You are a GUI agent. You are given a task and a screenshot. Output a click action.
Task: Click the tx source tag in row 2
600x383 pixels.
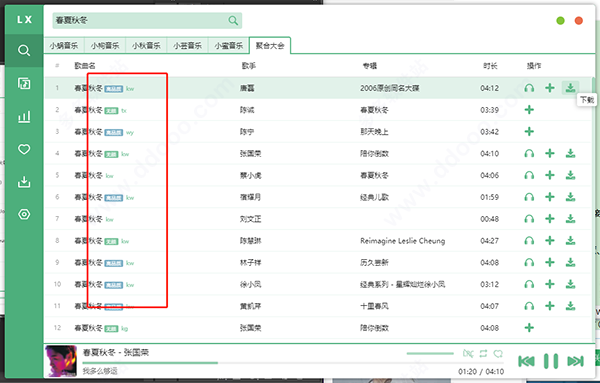pos(124,111)
